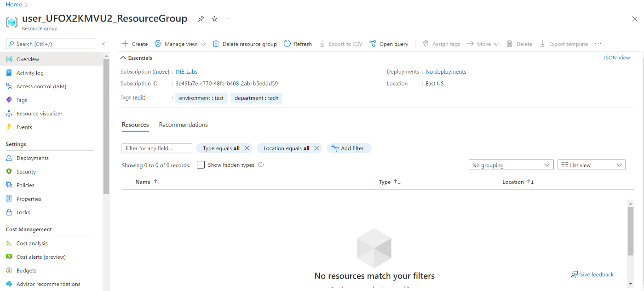The image size is (644, 291).
Task: Open the List view dropdown
Action: [x=592, y=165]
